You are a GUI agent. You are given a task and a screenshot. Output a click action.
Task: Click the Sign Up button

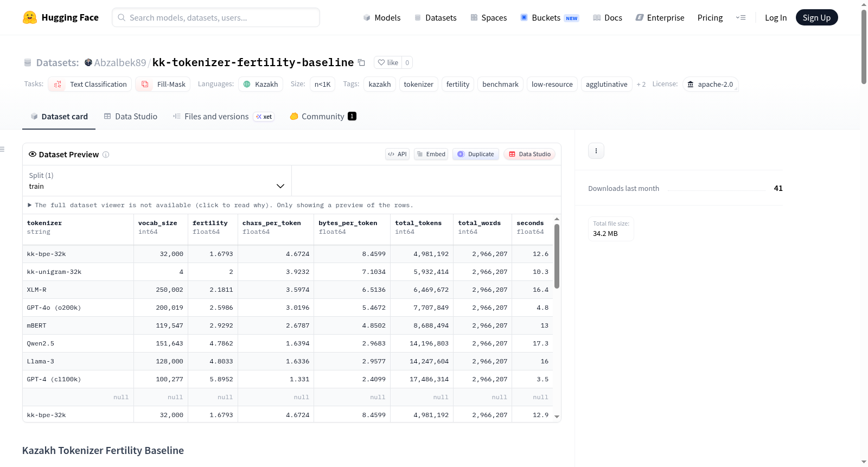(816, 17)
